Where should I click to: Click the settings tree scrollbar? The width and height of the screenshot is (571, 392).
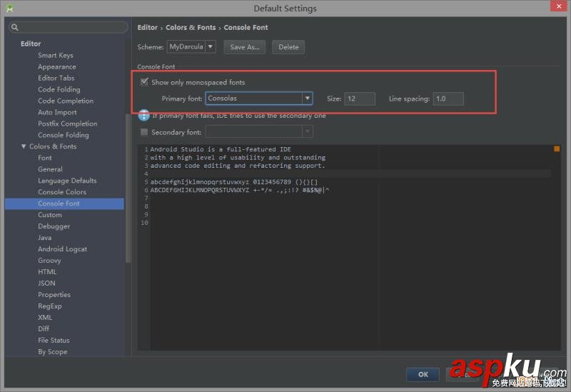point(128,188)
